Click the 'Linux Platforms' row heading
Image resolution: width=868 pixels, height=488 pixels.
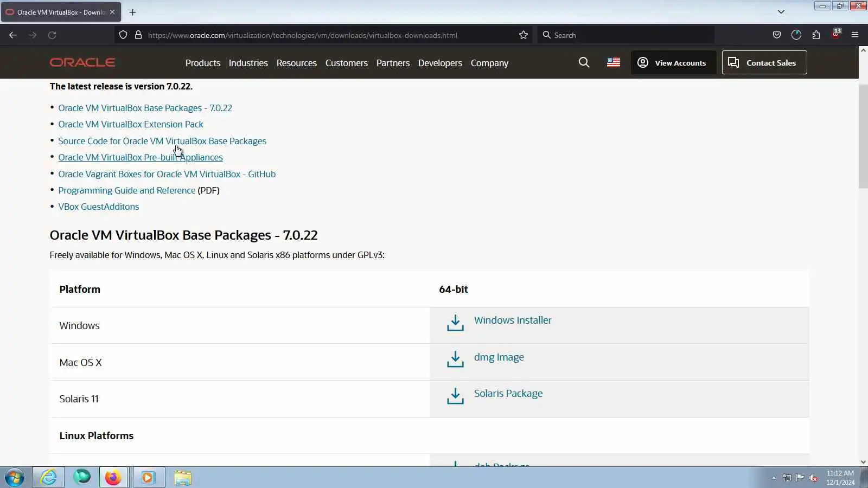[x=97, y=436]
